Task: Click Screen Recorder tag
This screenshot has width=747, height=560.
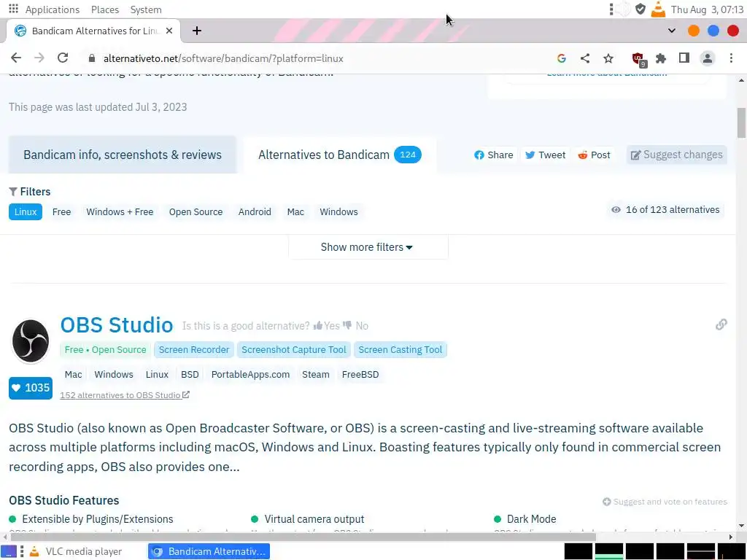Action: tap(194, 349)
